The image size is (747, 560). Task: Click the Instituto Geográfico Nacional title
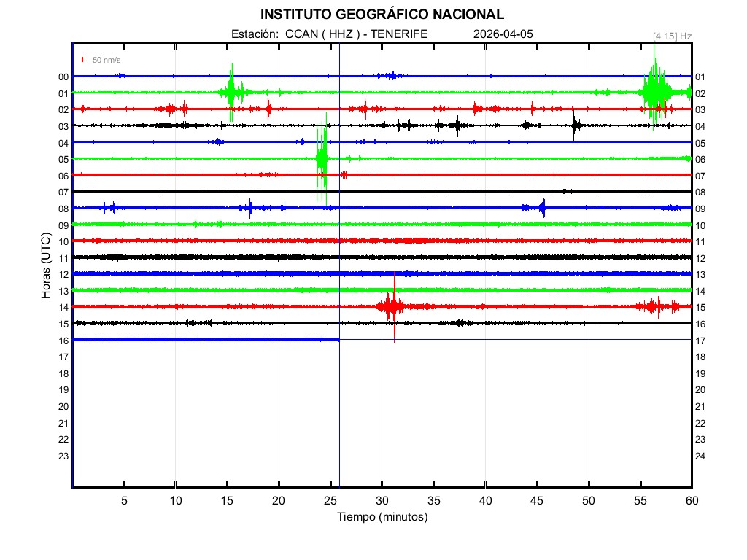[382, 15]
